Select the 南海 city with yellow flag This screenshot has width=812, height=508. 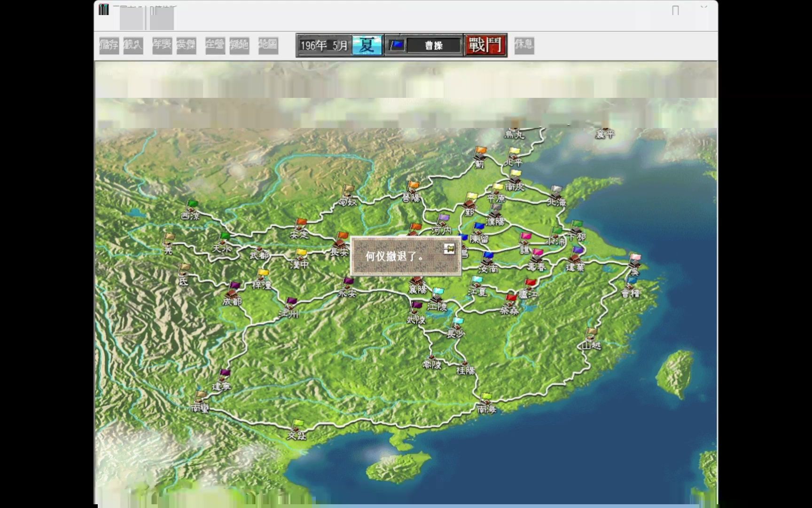[486, 404]
